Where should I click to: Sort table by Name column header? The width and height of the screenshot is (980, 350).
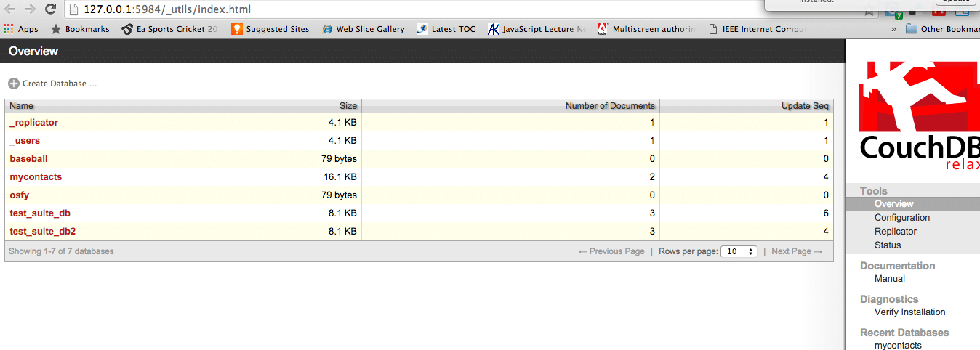point(116,106)
